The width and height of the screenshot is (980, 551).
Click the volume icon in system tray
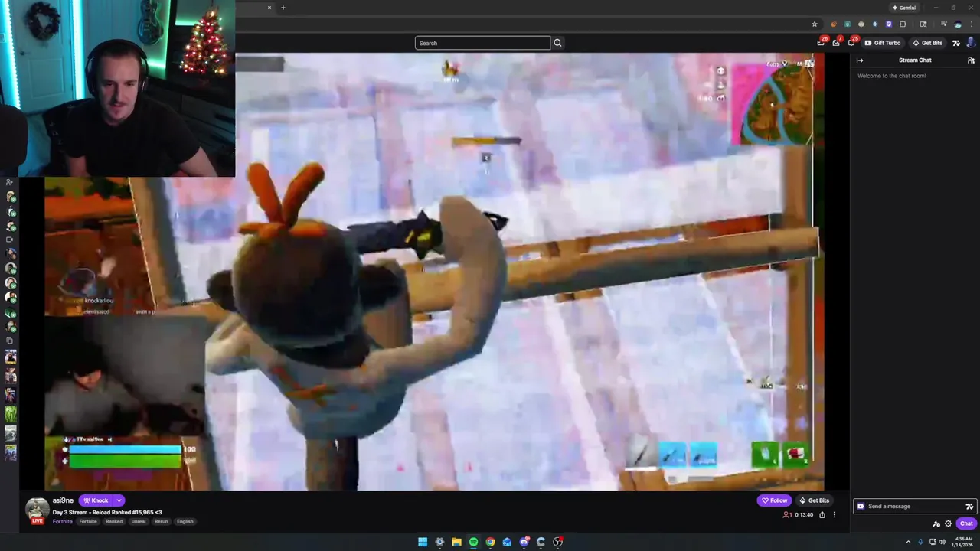click(x=942, y=542)
